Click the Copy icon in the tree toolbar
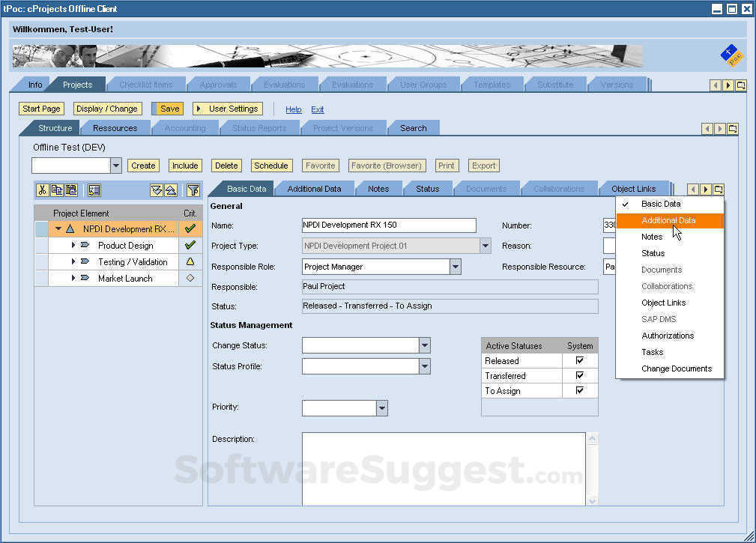This screenshot has height=543, width=756. [x=57, y=189]
